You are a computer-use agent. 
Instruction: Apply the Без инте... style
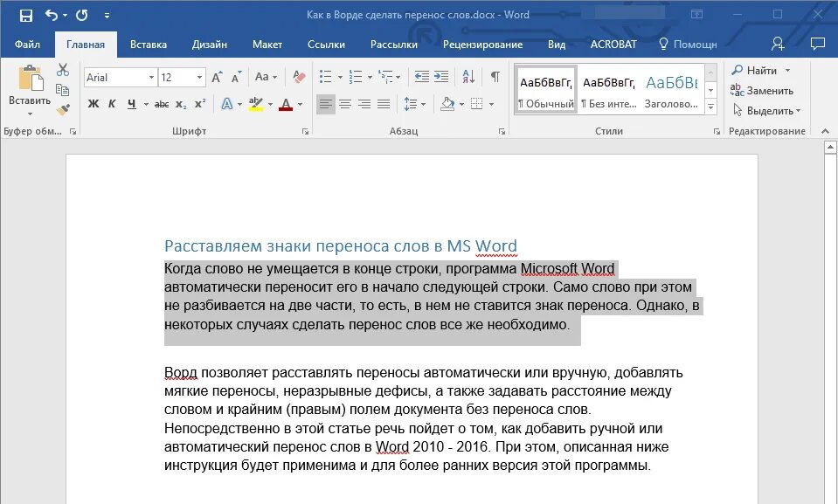coord(609,90)
